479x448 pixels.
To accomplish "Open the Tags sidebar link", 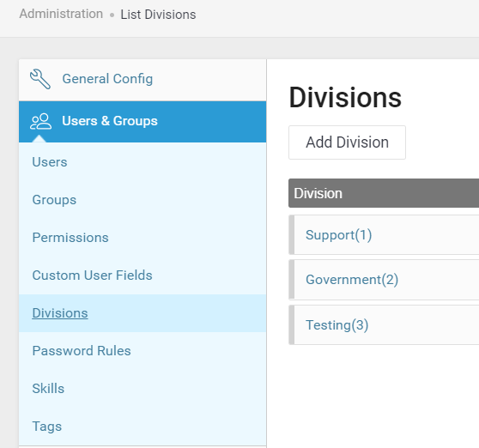I will [47, 427].
